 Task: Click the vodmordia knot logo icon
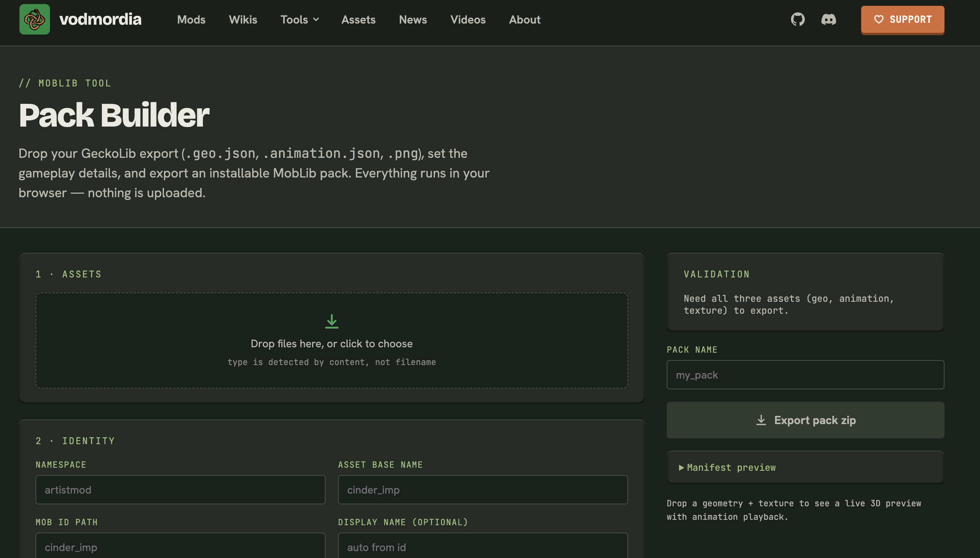[x=35, y=19]
